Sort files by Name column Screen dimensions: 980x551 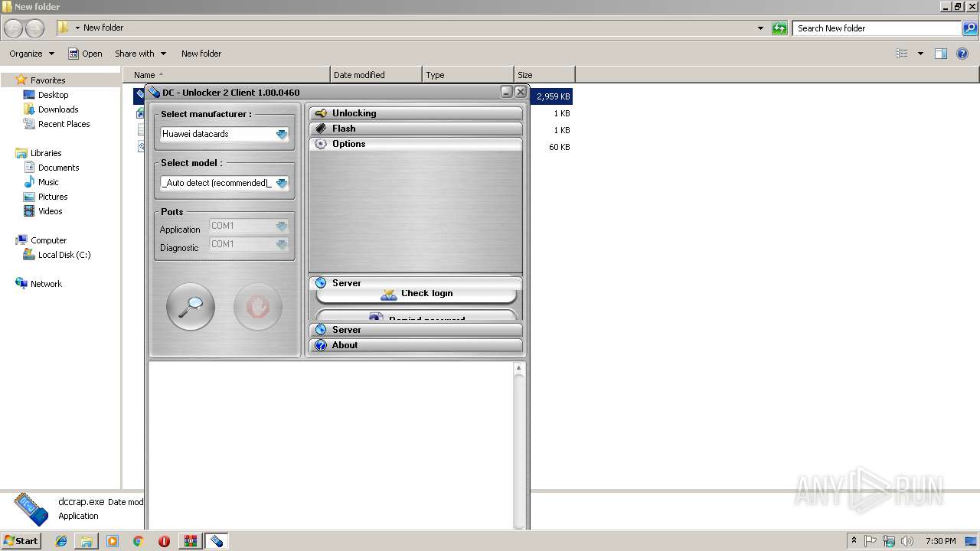[x=227, y=75]
